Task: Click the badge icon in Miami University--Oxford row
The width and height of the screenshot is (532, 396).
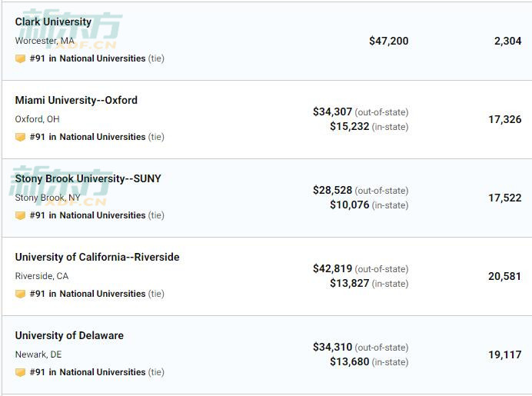Action: [x=20, y=137]
